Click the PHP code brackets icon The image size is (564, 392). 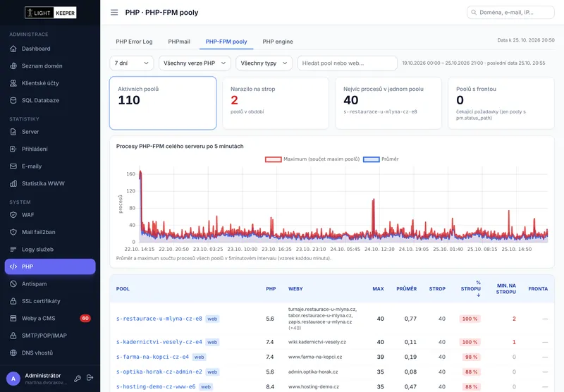pyautogui.click(x=13, y=267)
